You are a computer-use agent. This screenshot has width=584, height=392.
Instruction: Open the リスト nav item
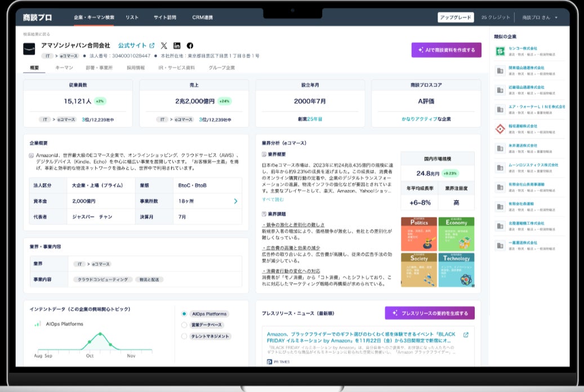coord(132,17)
